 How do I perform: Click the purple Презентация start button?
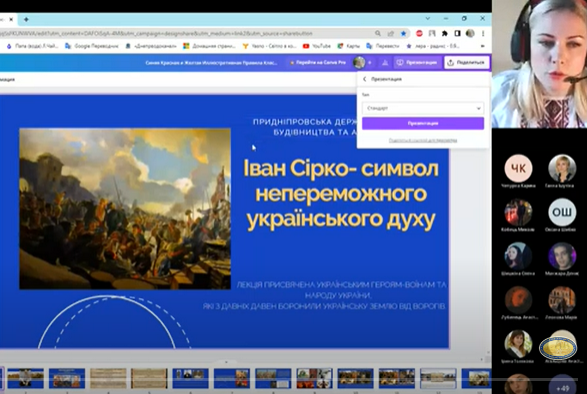click(423, 123)
